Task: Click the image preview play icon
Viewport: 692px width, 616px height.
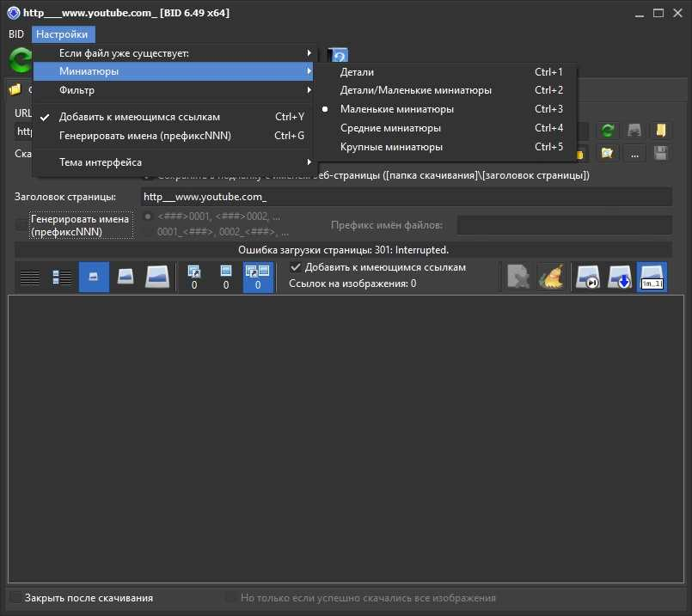Action: (588, 278)
